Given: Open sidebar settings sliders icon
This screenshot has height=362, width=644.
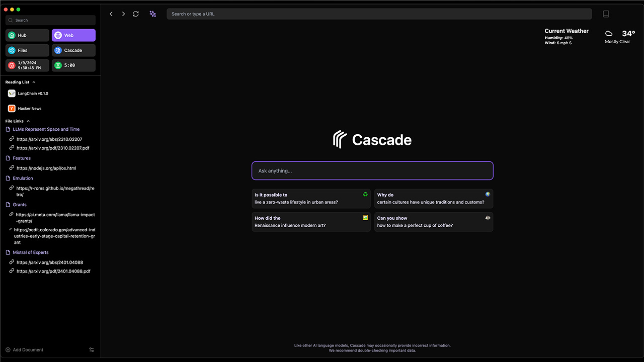Looking at the screenshot, I should (92, 350).
